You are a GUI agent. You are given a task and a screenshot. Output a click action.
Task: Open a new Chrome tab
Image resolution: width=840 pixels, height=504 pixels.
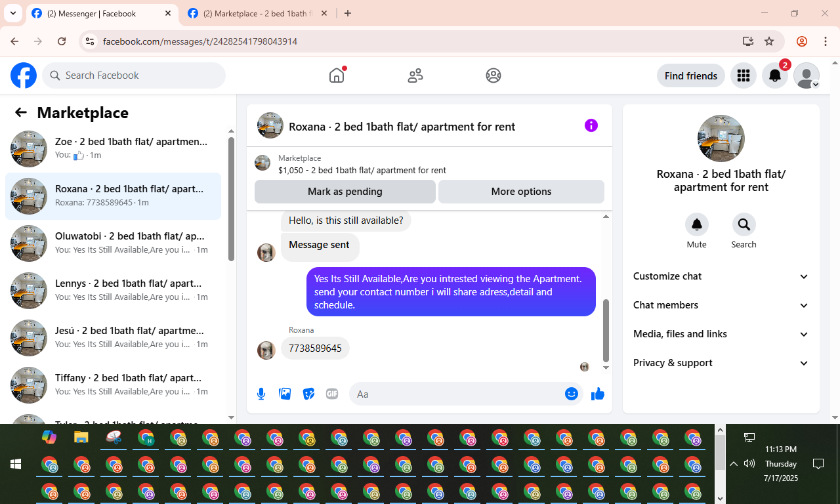tap(348, 13)
